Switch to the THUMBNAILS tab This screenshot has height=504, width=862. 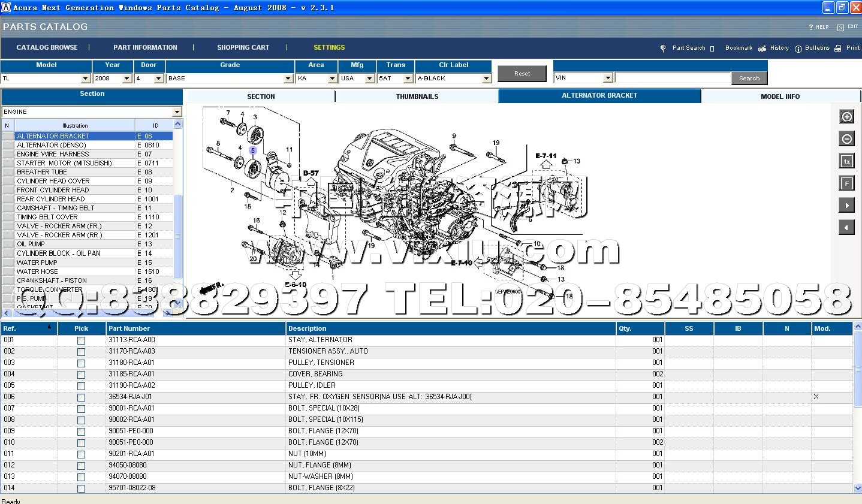[417, 96]
